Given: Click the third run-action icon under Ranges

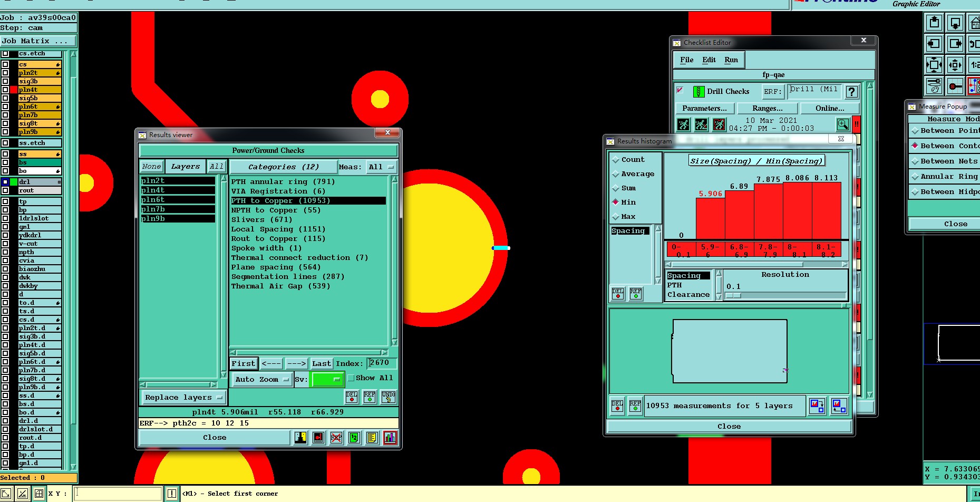Looking at the screenshot, I should coord(719,124).
